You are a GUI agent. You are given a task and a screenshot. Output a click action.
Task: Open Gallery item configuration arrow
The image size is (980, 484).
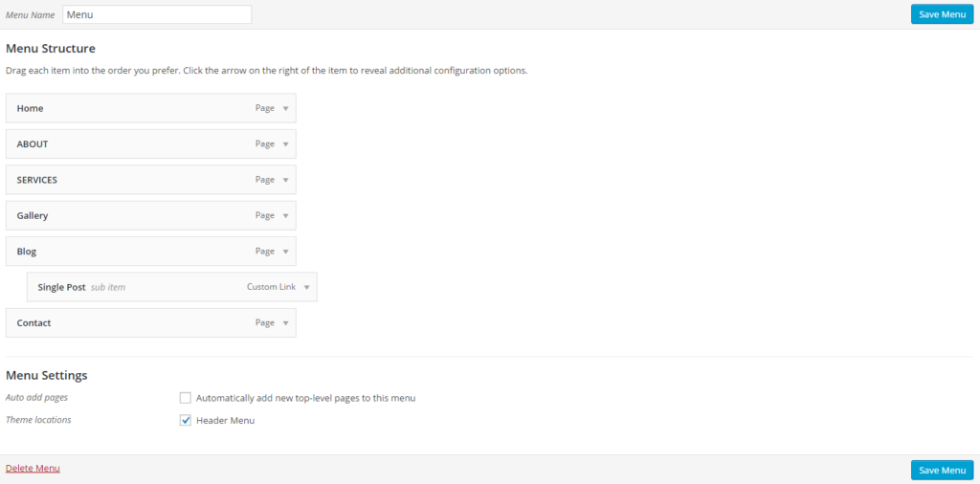(x=285, y=216)
